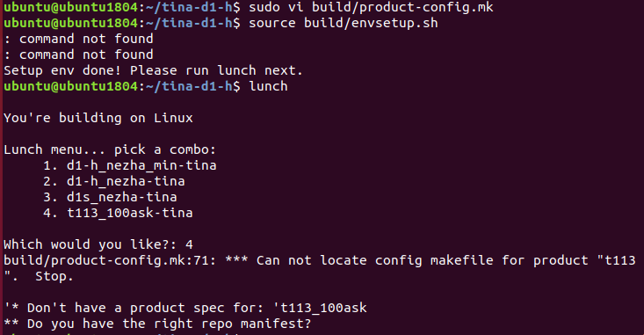The width and height of the screenshot is (644, 335).
Task: Click the 'Lunch menu... pick a combo:' heading
Action: point(110,149)
